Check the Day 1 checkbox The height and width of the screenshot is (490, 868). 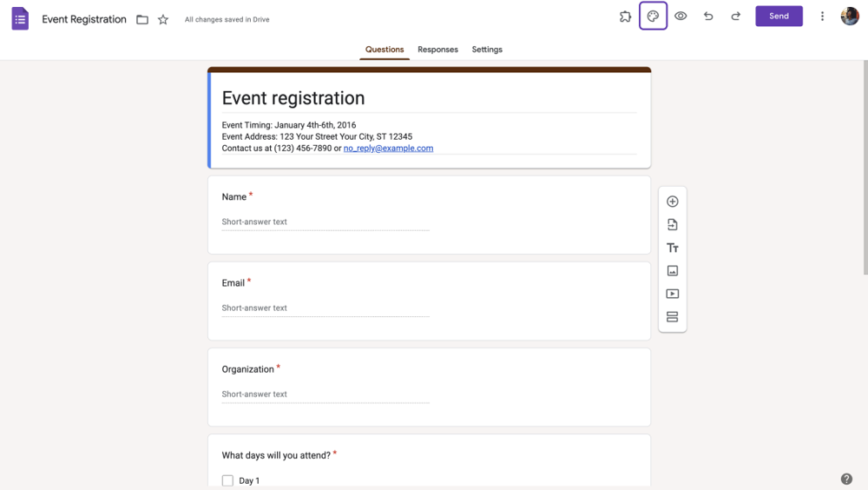tap(227, 480)
